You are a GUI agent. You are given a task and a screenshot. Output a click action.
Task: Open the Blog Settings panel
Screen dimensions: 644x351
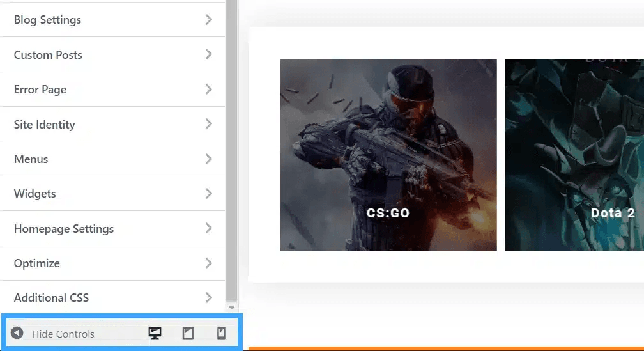pos(112,20)
